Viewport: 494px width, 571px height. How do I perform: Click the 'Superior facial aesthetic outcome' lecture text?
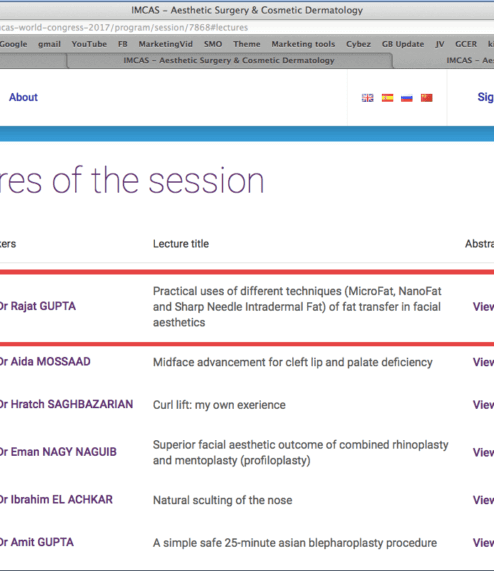click(x=301, y=453)
